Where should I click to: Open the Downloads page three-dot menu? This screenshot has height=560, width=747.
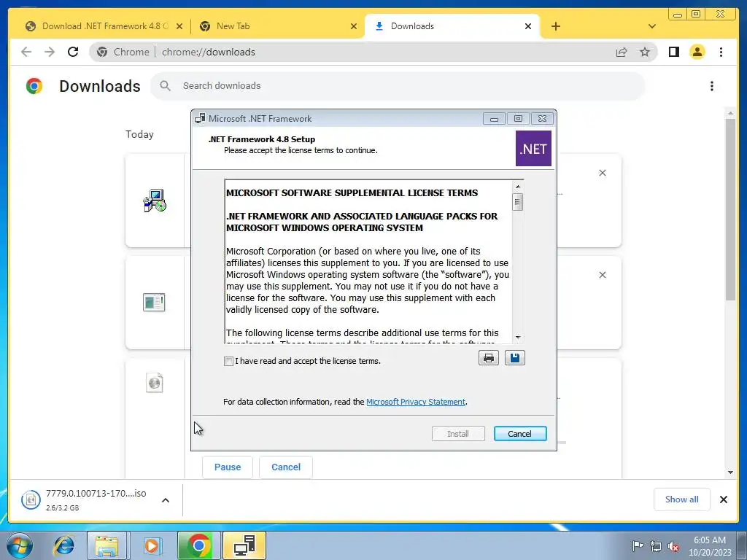click(712, 86)
